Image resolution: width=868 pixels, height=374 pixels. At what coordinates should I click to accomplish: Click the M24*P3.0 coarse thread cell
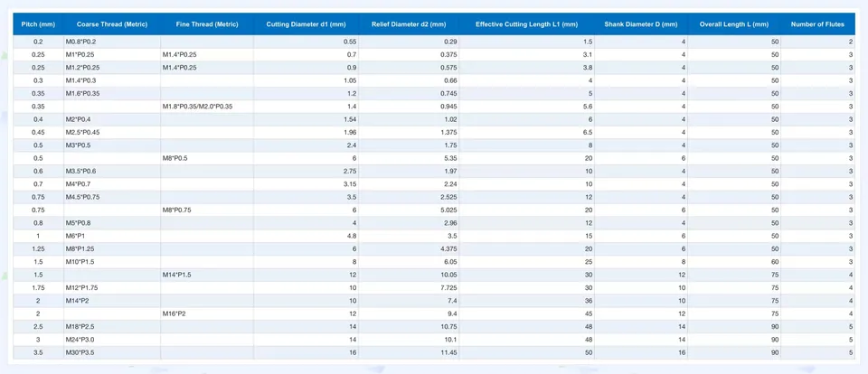(112, 339)
